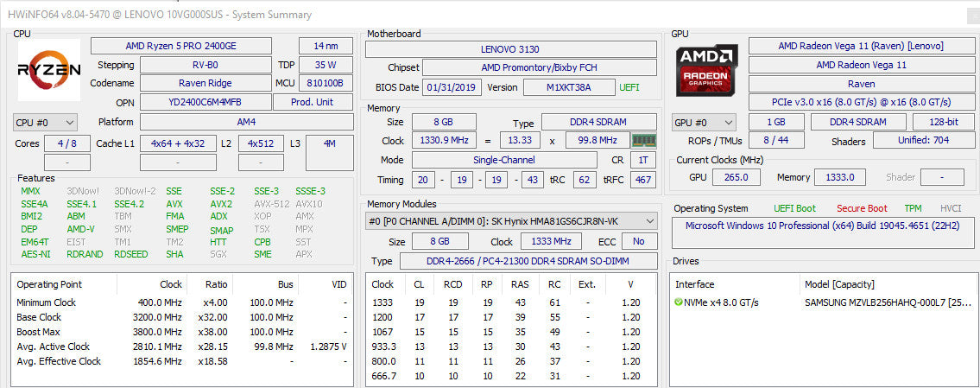Expand the memory module selection dropdown
The width and height of the screenshot is (980, 388).
pos(510,221)
